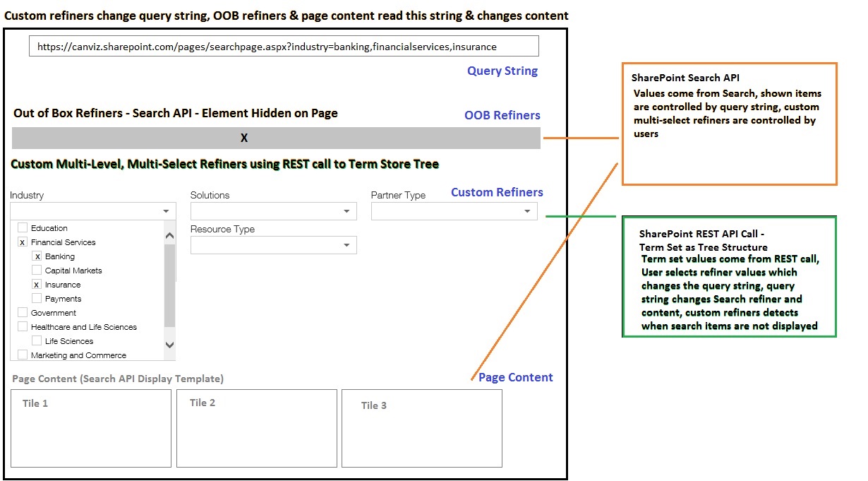Uncheck the Insurance checkbox
Image resolution: width=868 pixels, height=481 pixels.
pyautogui.click(x=37, y=284)
